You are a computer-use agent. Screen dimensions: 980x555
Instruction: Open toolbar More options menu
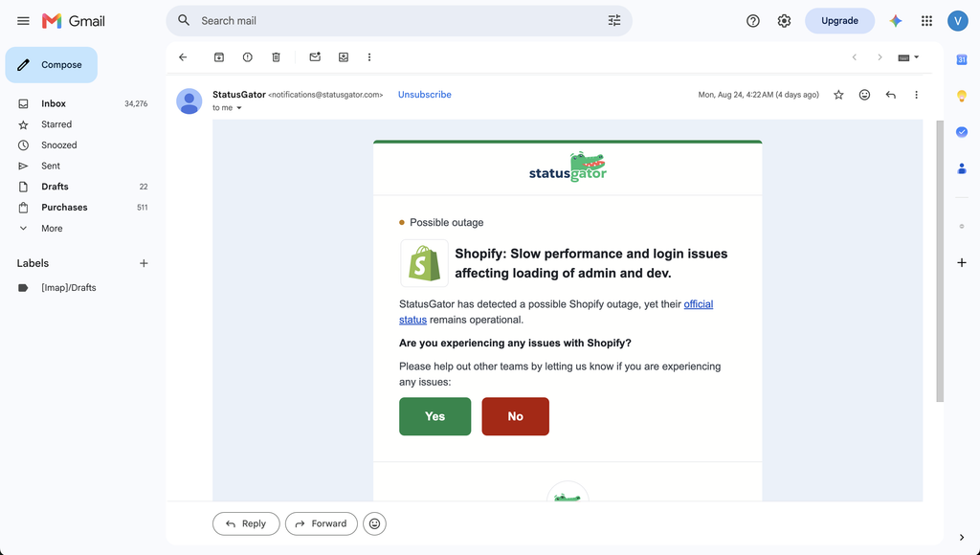tap(369, 57)
